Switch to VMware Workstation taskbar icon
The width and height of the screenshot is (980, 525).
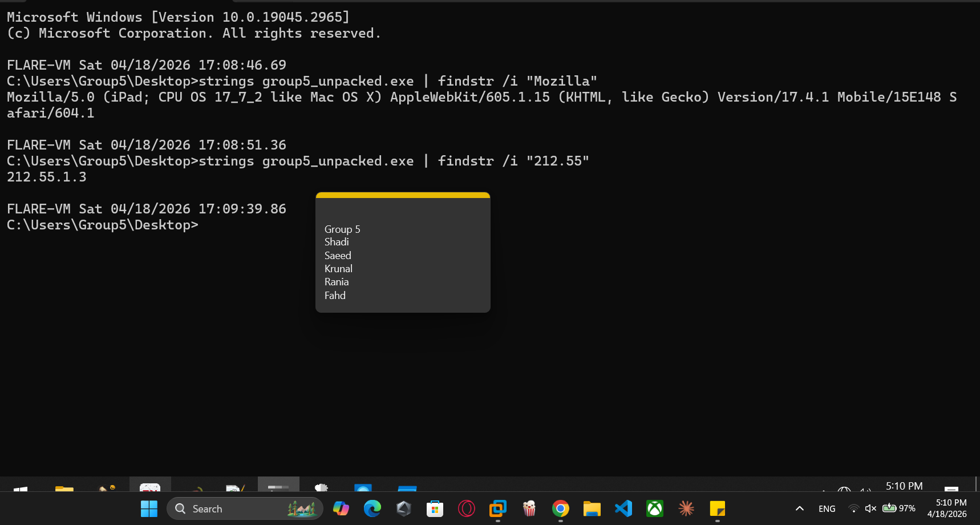[x=498, y=508]
